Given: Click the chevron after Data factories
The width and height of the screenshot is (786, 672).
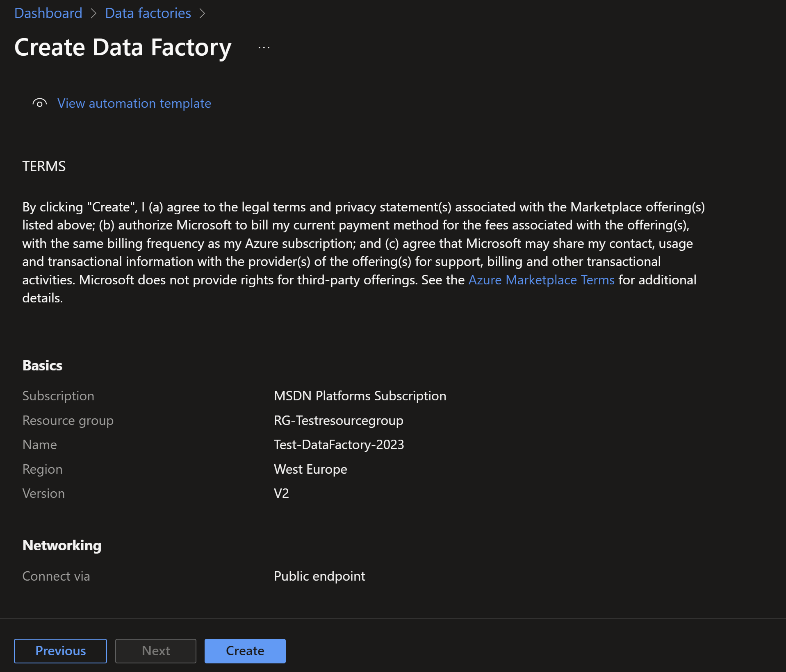Looking at the screenshot, I should (x=202, y=14).
